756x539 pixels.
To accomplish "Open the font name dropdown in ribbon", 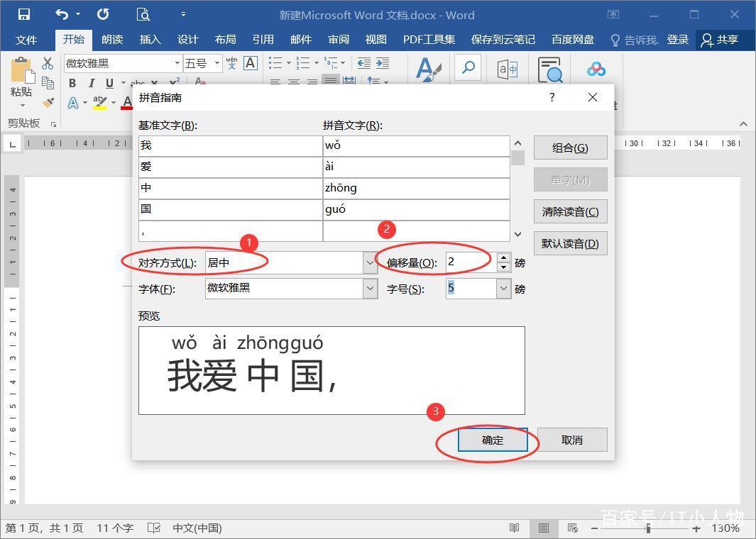I will (177, 63).
